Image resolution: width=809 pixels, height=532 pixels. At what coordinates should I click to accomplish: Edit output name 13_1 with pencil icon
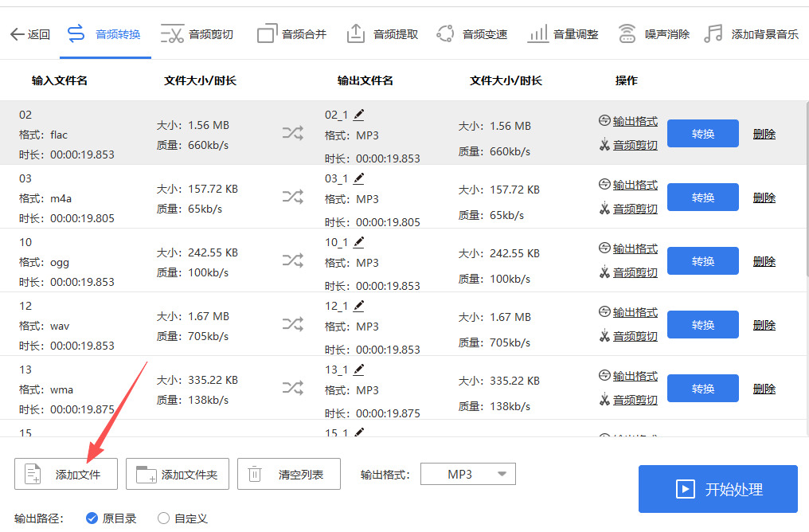[x=358, y=370]
